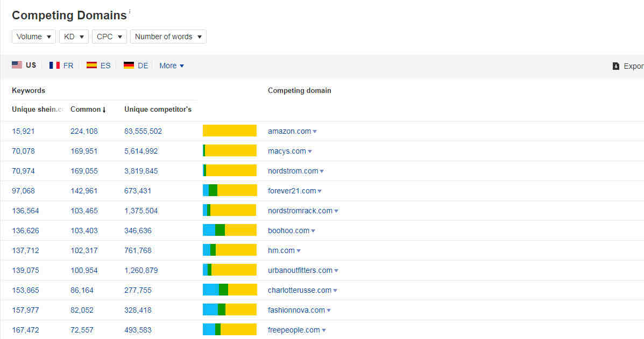The image size is (644, 339).
Task: Open the charlotterusse.com domain link
Action: pos(300,290)
